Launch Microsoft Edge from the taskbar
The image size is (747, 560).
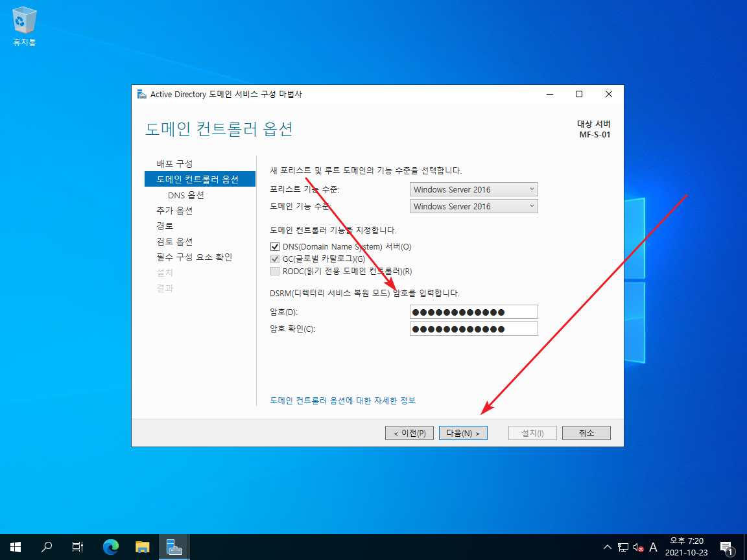110,547
